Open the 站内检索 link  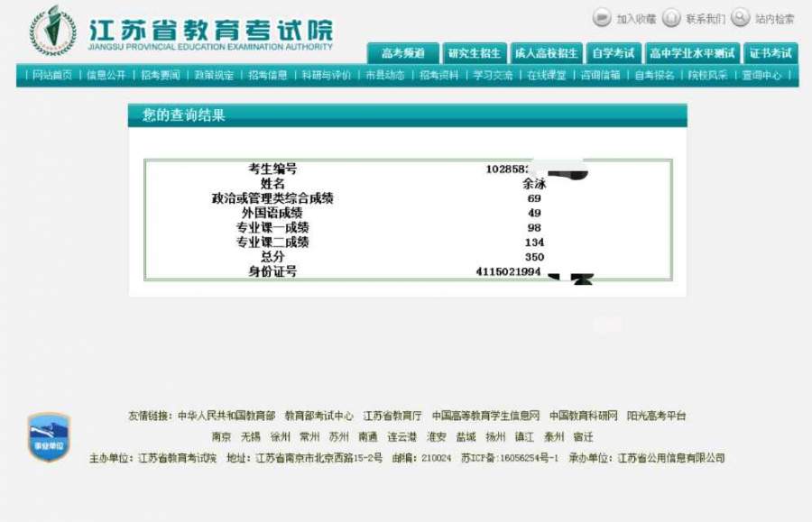[775, 19]
